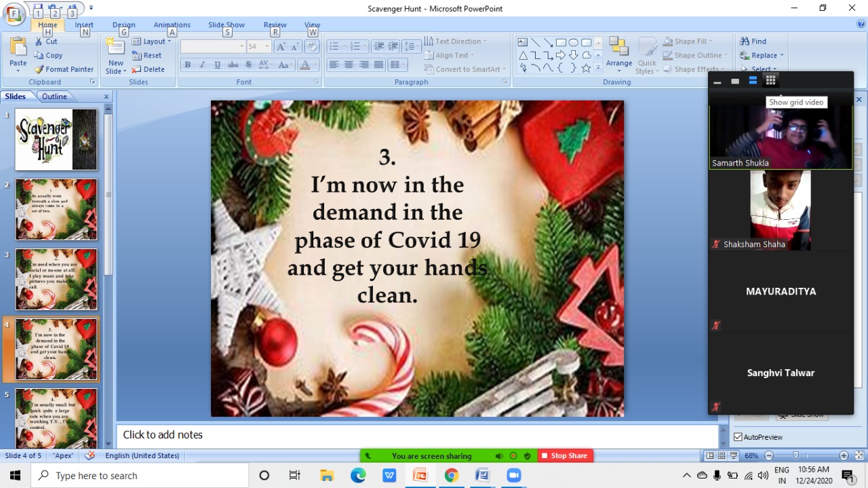Open the Slide Show ribbon tab

(x=226, y=25)
